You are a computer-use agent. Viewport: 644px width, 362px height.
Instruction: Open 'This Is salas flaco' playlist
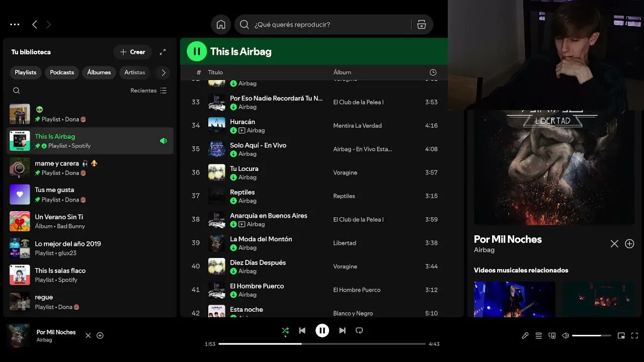point(90,275)
